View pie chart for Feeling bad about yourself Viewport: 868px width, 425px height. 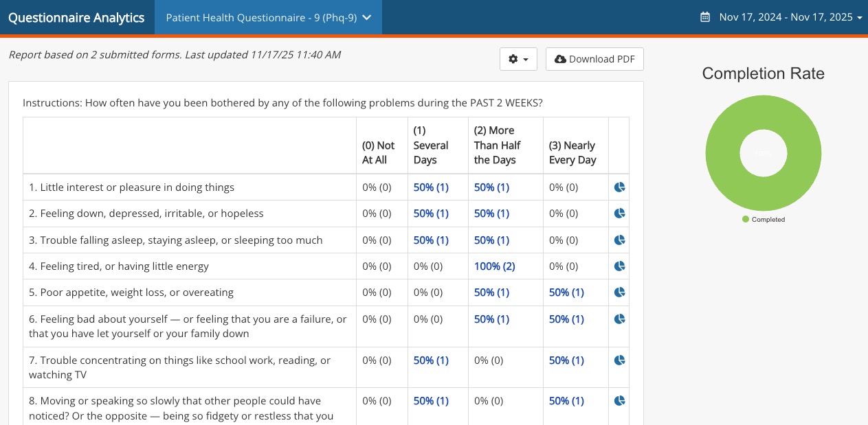[x=619, y=319]
